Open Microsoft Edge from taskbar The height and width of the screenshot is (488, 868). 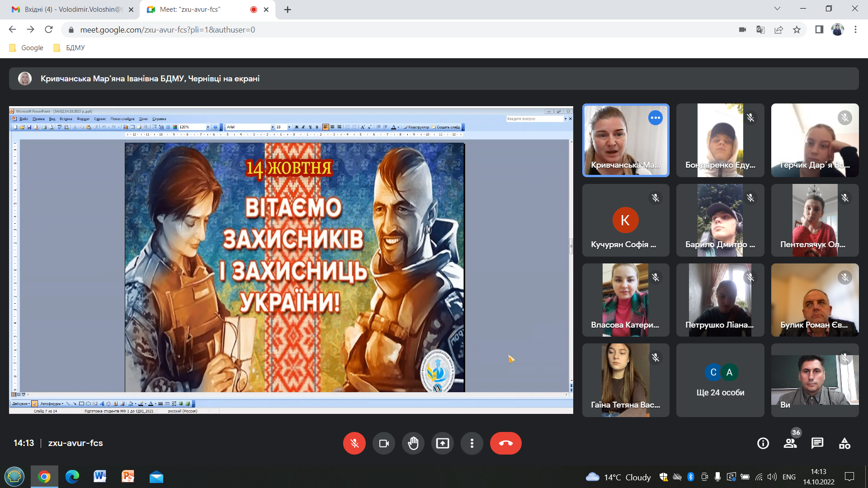(x=72, y=477)
